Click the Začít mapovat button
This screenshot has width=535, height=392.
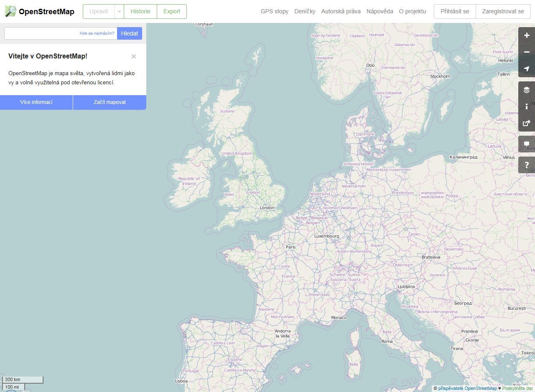(x=110, y=102)
